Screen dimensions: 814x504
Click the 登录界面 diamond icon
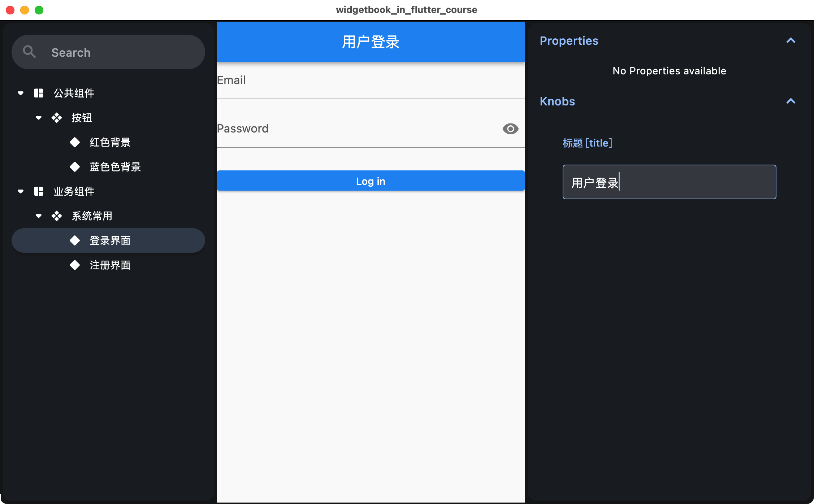click(x=75, y=240)
